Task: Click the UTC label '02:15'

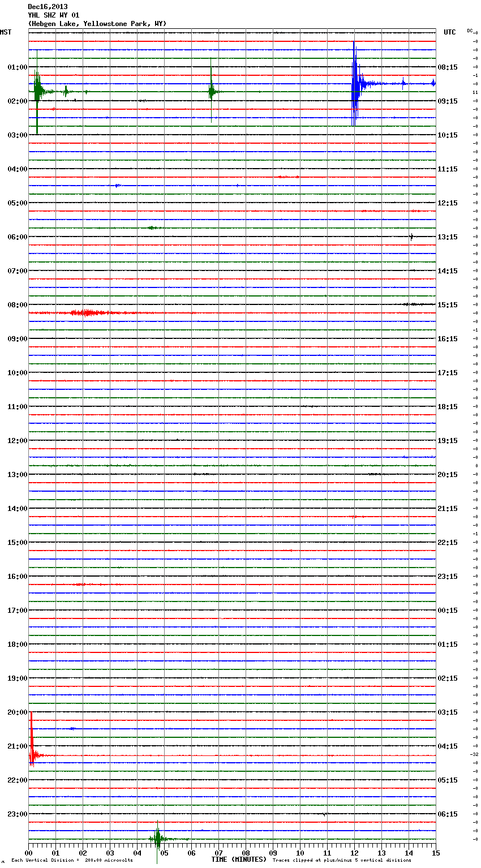Action: (x=448, y=678)
